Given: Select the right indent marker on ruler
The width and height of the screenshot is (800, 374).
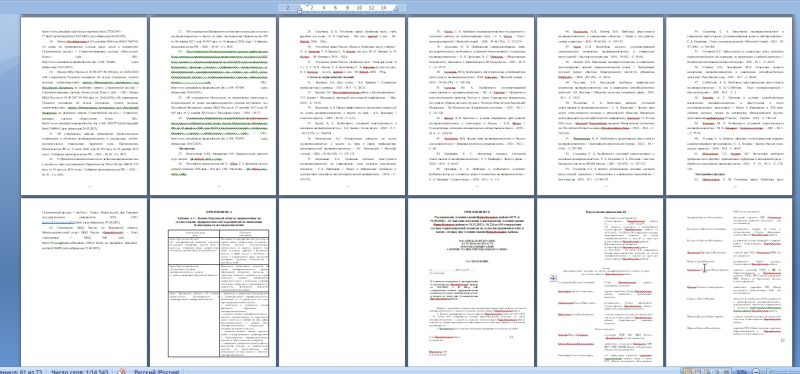Looking at the screenshot, I should coord(395,9).
